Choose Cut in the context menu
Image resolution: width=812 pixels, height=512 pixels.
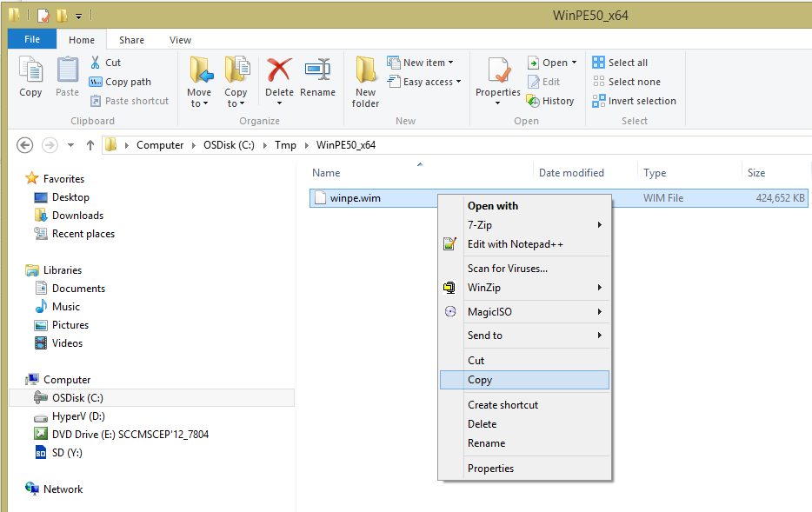point(524,361)
